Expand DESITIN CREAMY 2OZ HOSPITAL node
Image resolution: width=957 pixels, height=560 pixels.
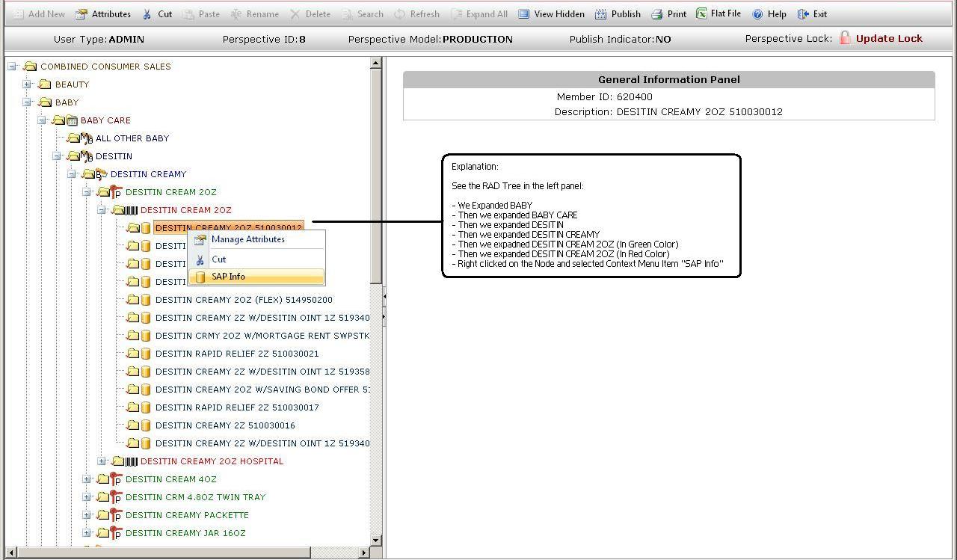(102, 461)
